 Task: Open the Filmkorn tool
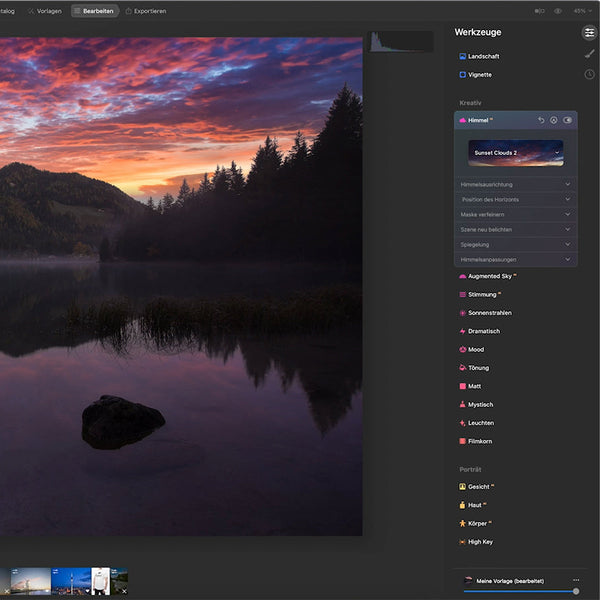[x=480, y=441]
